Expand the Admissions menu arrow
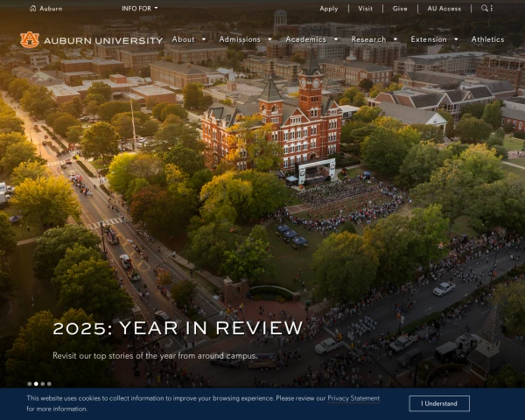The height and width of the screenshot is (420, 525). point(269,39)
